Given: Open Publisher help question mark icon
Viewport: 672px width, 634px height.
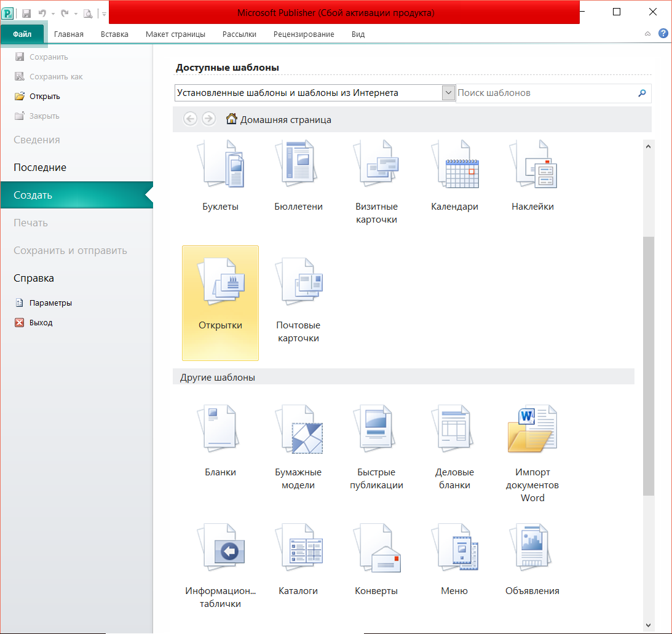Looking at the screenshot, I should 663,33.
